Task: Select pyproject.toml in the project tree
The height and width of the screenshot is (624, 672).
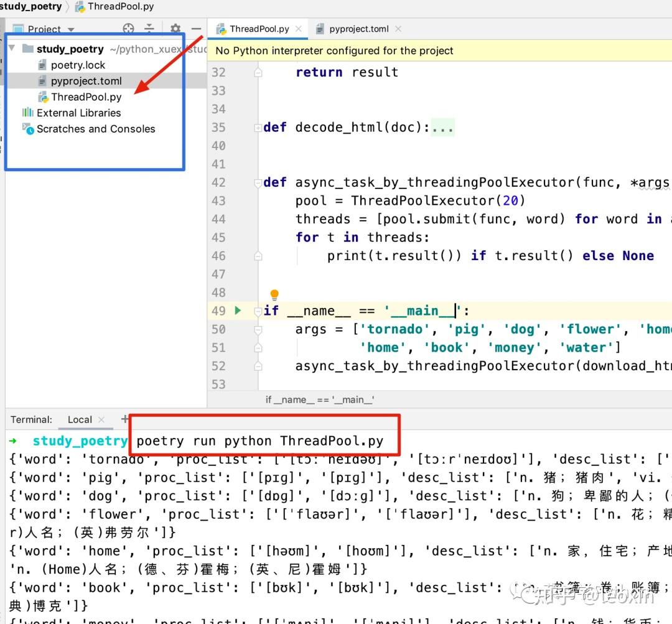Action: click(86, 81)
